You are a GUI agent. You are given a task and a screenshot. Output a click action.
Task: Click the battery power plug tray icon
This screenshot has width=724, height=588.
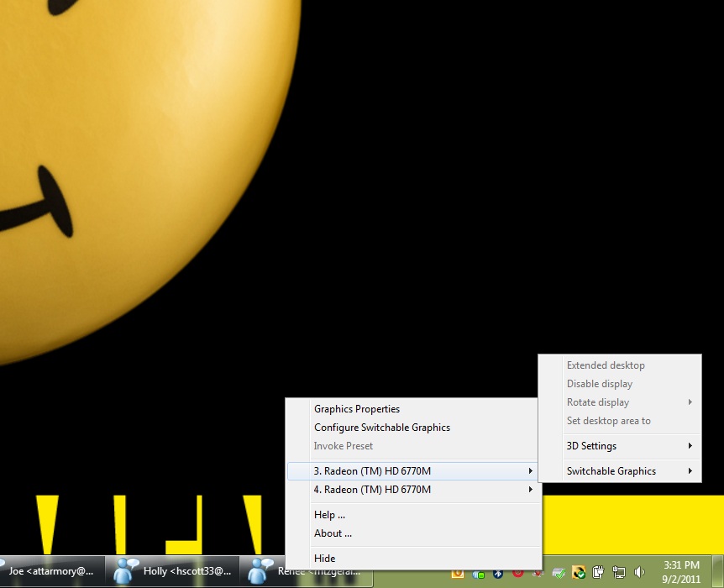598,573
